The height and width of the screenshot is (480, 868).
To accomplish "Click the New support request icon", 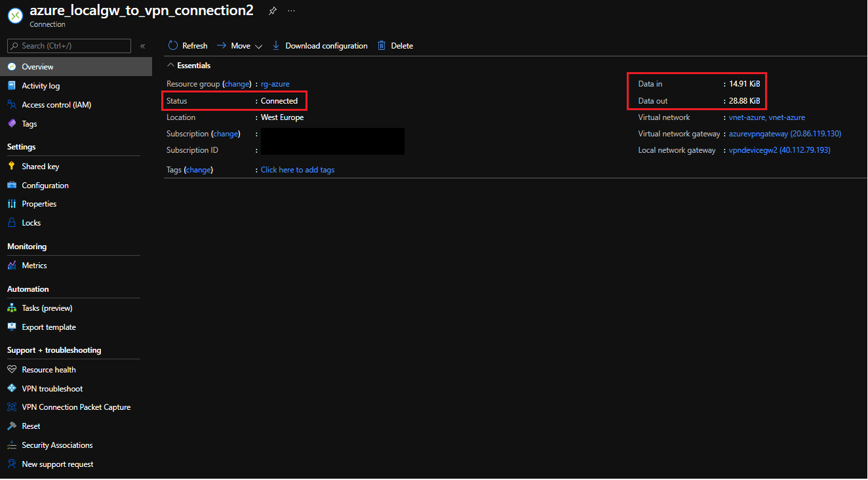I will [x=12, y=464].
